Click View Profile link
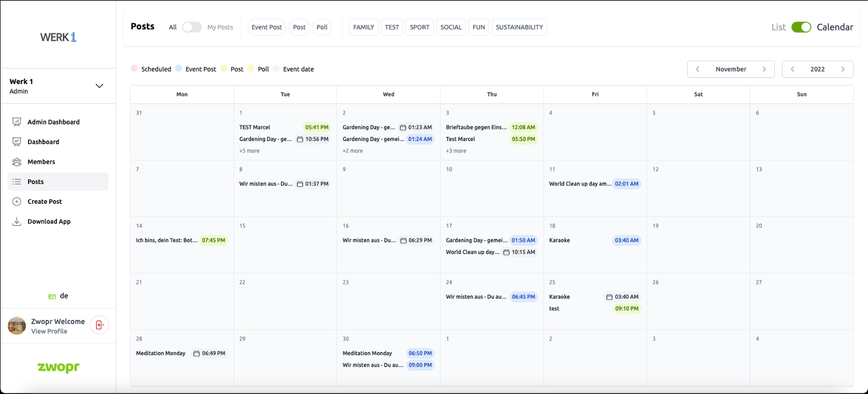The height and width of the screenshot is (394, 868). pos(49,331)
